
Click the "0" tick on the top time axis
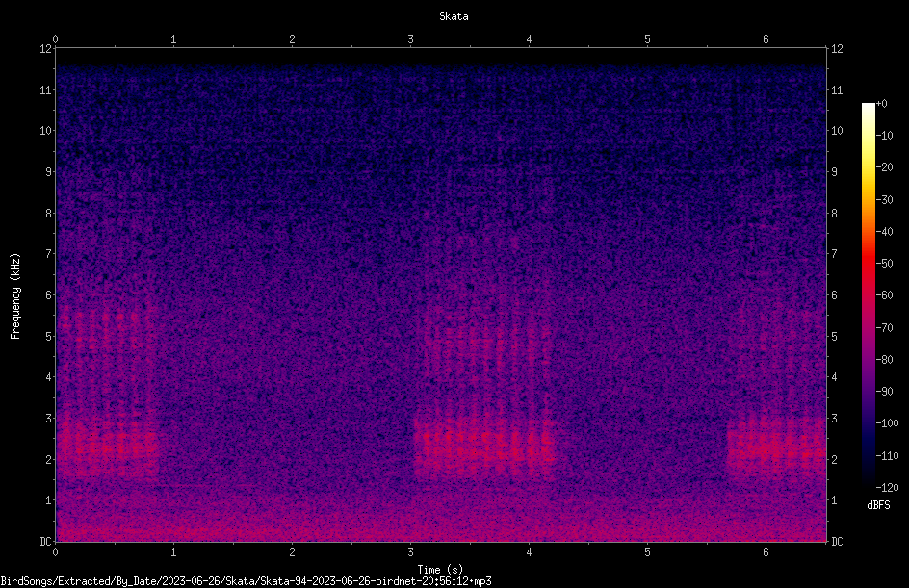click(x=55, y=39)
